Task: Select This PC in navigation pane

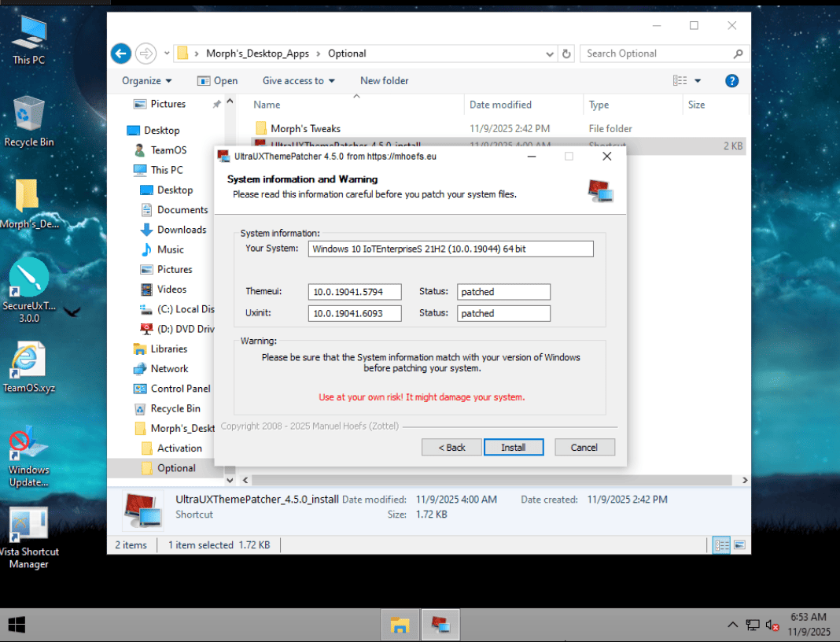Action: (x=167, y=170)
